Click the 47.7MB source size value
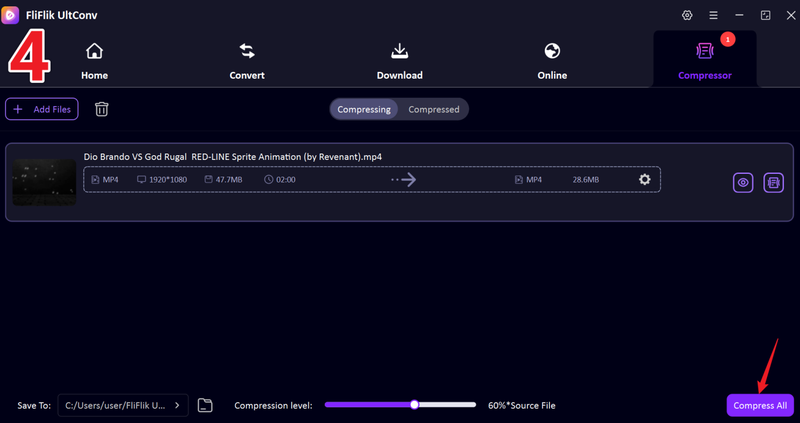The width and height of the screenshot is (800, 423). (229, 180)
